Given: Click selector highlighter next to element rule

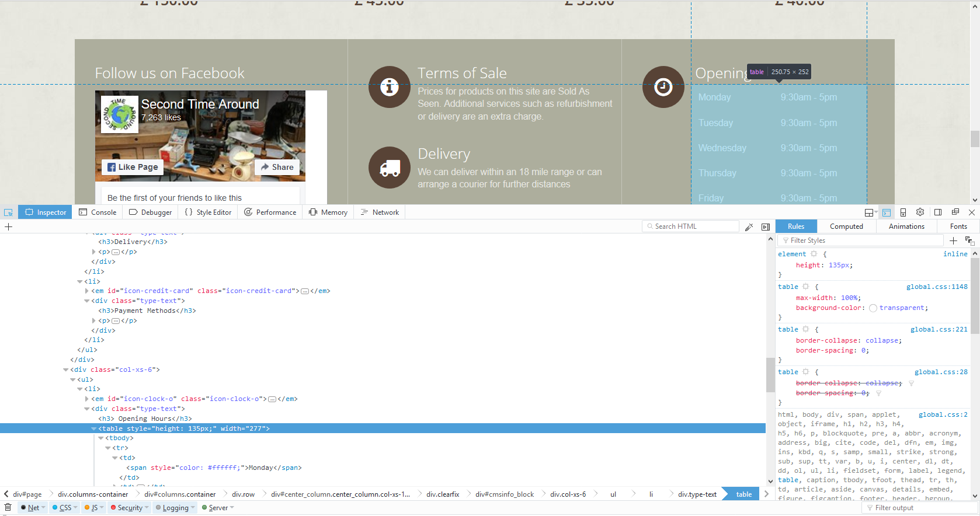Looking at the screenshot, I should 814,254.
